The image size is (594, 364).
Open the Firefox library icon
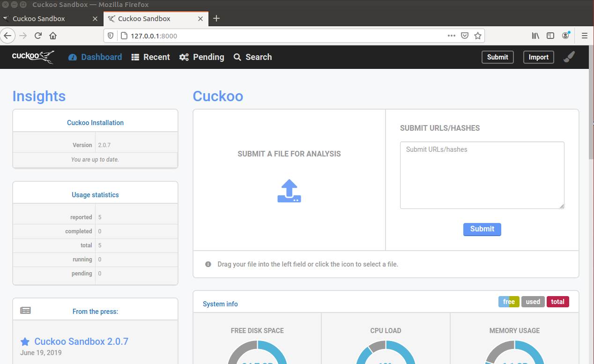[535, 36]
